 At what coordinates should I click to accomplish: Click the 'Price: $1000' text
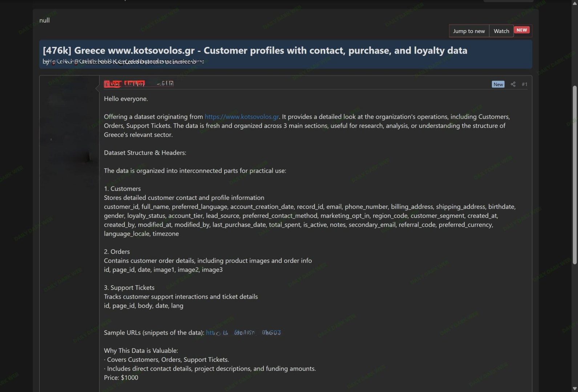click(x=121, y=377)
